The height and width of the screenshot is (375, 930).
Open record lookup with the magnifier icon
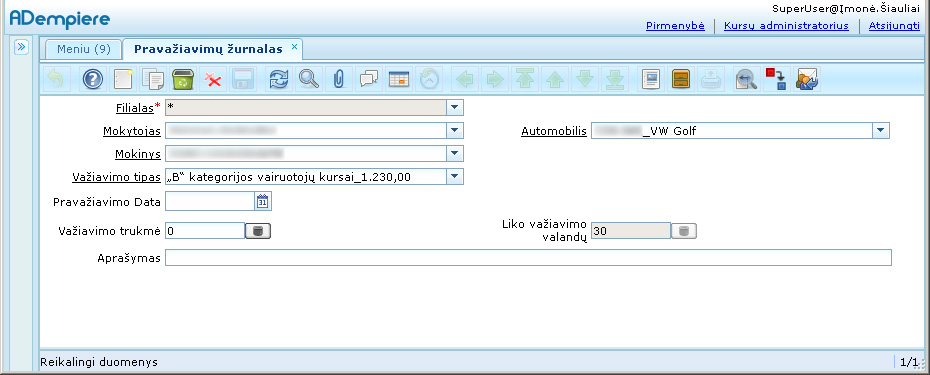click(x=308, y=79)
